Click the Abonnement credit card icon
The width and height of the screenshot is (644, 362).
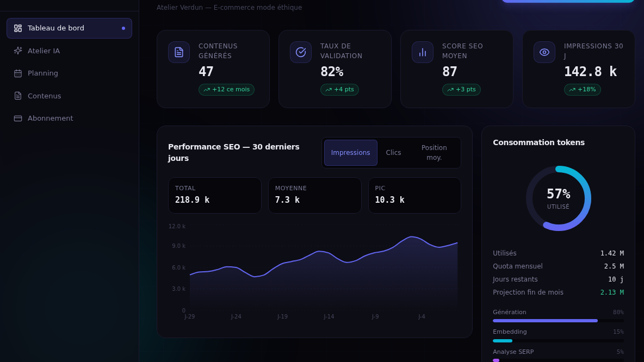[x=17, y=118]
